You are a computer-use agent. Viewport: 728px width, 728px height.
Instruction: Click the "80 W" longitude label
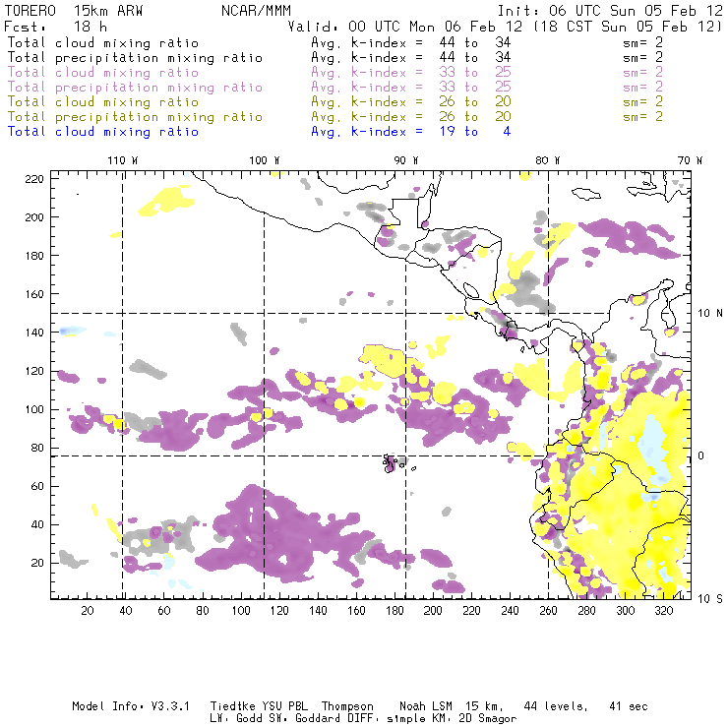548,160
